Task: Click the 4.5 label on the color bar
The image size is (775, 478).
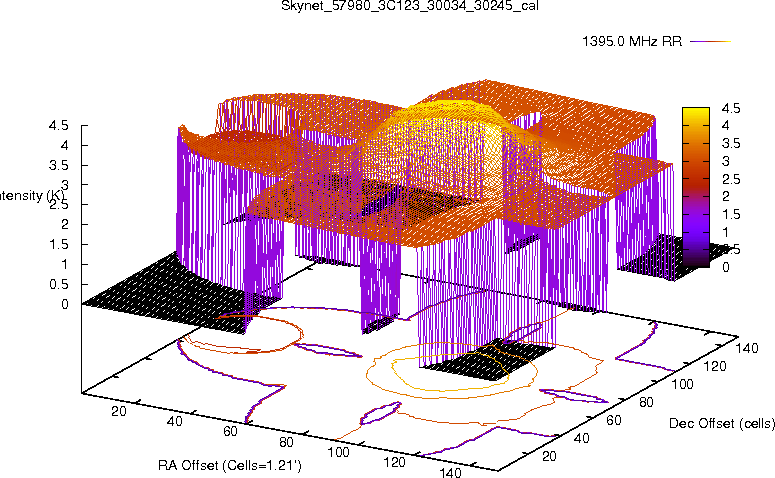Action: (731, 108)
